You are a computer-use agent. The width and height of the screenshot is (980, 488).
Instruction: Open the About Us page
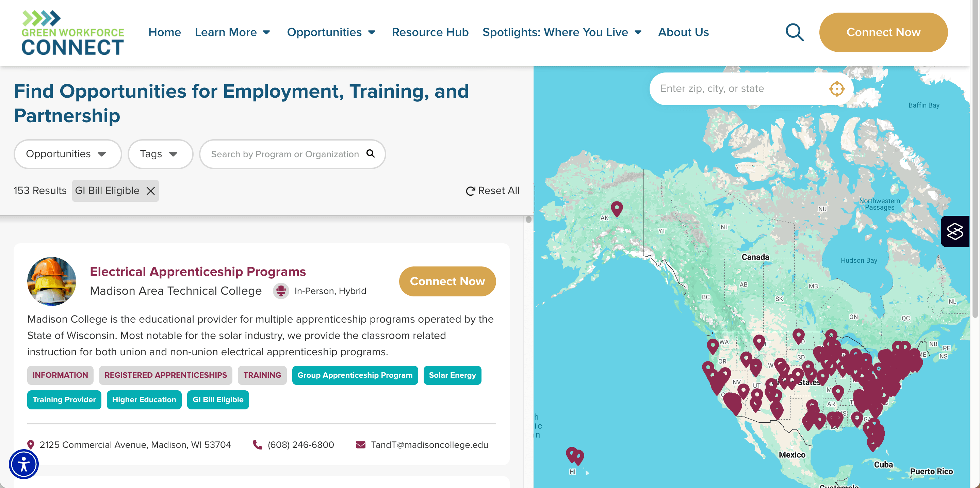tap(683, 32)
